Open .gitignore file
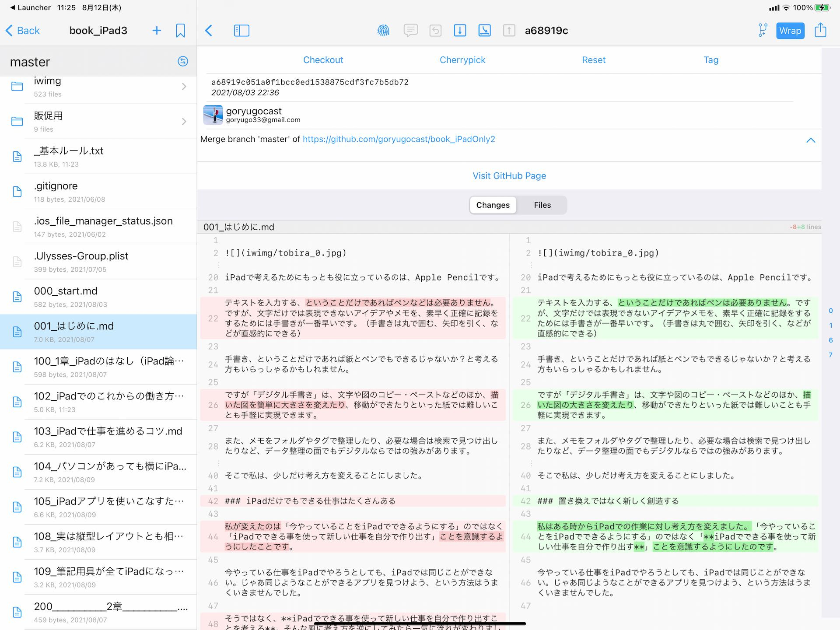Screen dimensions: 840x630 [x=98, y=192]
